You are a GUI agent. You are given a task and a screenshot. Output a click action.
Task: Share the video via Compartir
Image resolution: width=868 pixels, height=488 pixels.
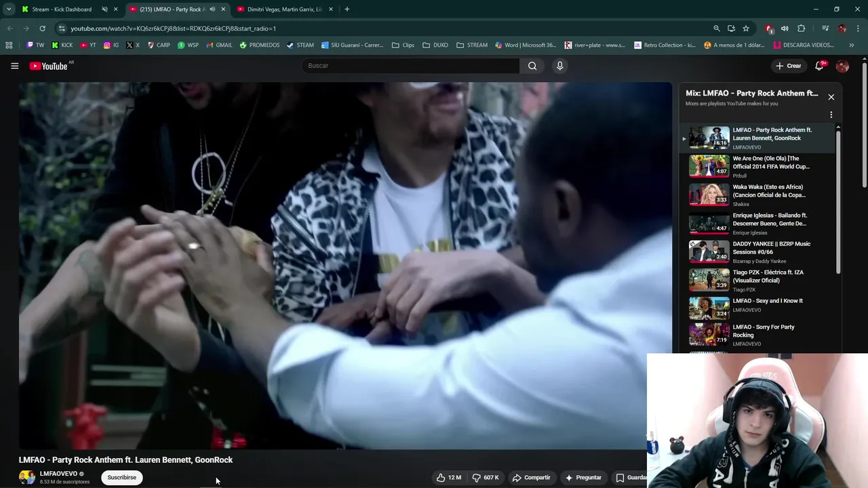pos(531,477)
